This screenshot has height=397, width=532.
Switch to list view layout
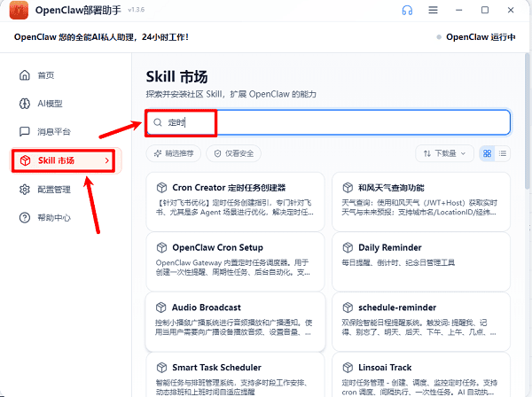(x=503, y=153)
